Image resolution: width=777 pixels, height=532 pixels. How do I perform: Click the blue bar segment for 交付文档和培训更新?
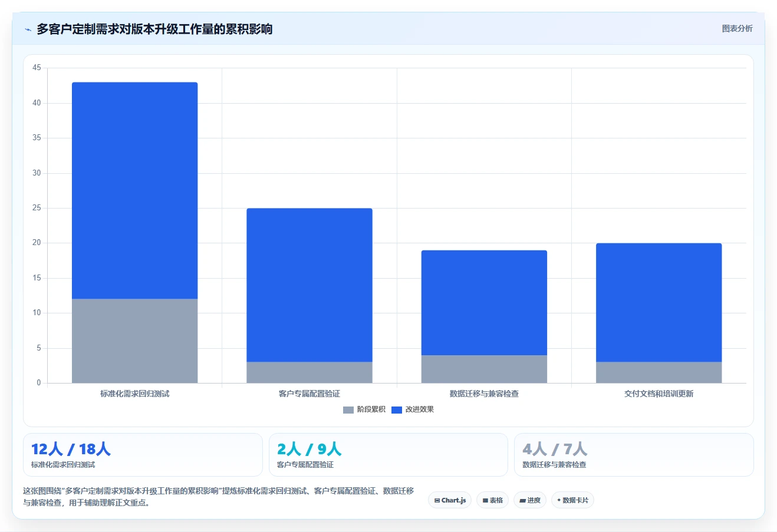pos(659,302)
